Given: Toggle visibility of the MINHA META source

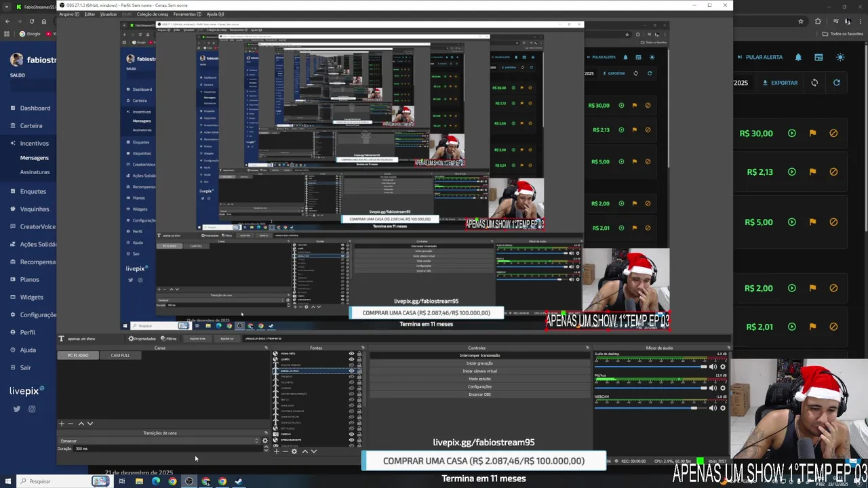Looking at the screenshot, I should [351, 354].
